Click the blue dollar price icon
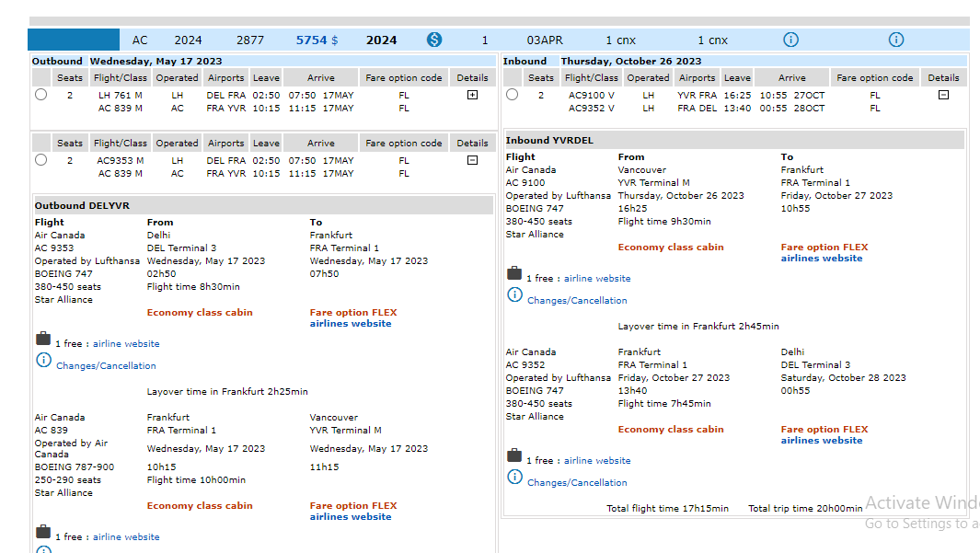The height and width of the screenshot is (553, 980). click(434, 40)
